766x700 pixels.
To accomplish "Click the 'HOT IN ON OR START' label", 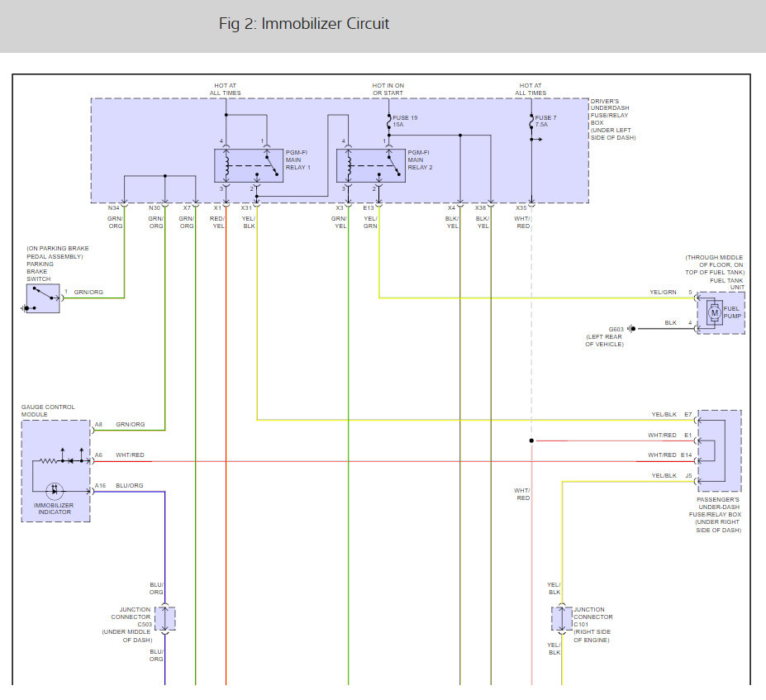I will point(388,89).
